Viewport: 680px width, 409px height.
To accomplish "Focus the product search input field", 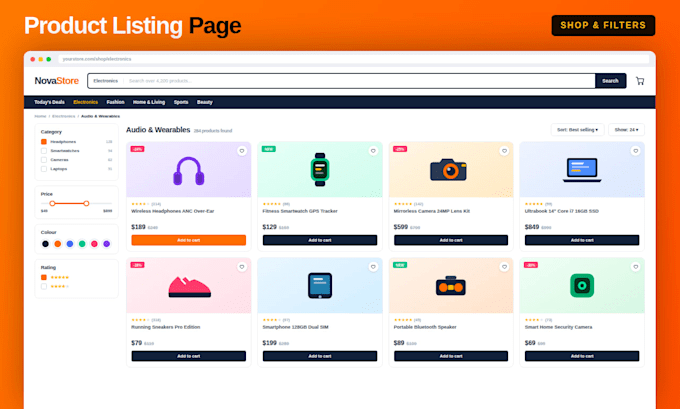I will pos(360,81).
